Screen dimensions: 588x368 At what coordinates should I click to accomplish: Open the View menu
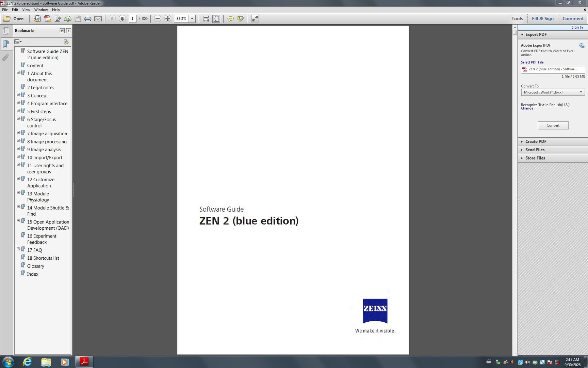pos(26,10)
